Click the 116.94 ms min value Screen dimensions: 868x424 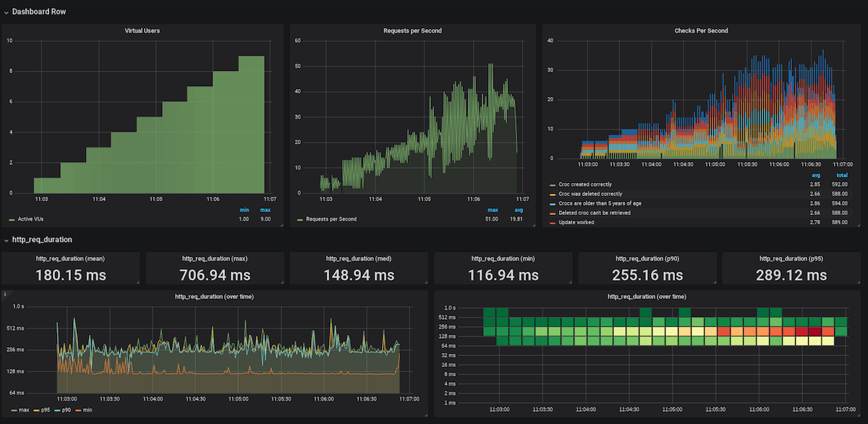pos(503,275)
